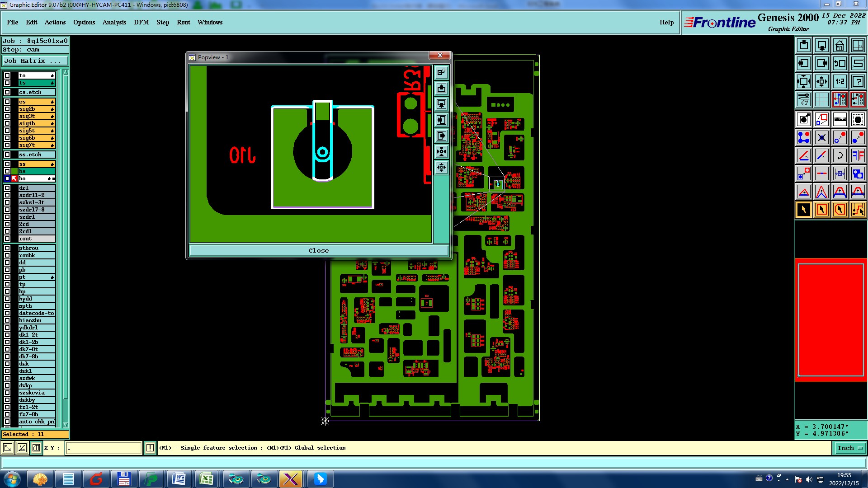The width and height of the screenshot is (868, 488).
Task: Click the X Y coordinate input field
Action: coord(104,448)
